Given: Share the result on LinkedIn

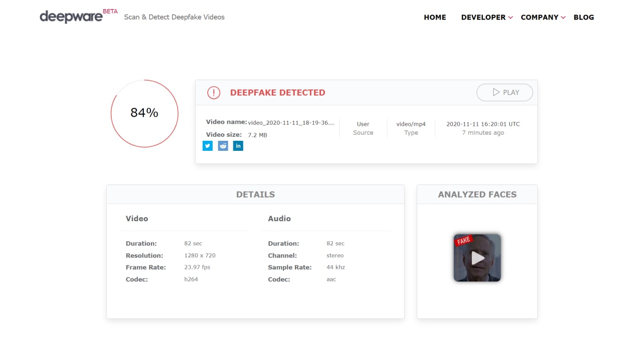Looking at the screenshot, I should (238, 146).
